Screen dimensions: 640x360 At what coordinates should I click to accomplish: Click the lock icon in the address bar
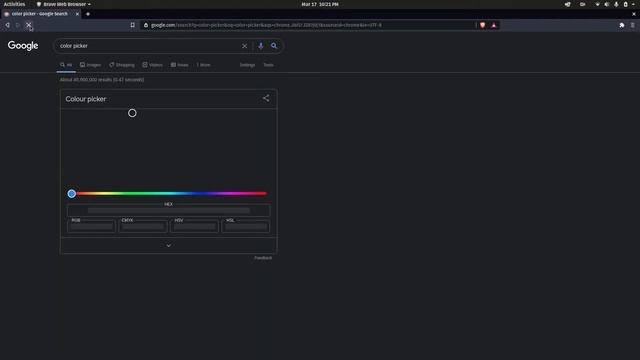[146, 25]
